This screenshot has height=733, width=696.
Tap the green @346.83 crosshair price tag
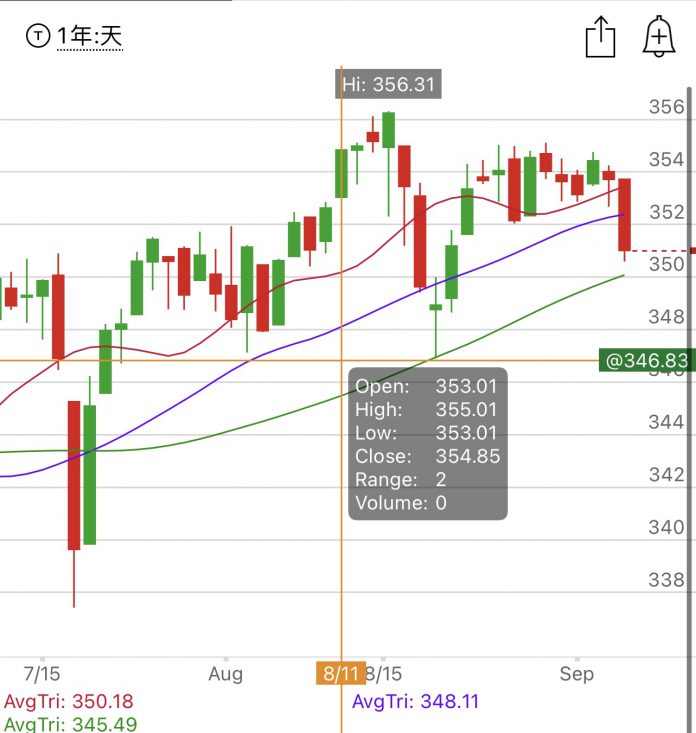tap(645, 360)
